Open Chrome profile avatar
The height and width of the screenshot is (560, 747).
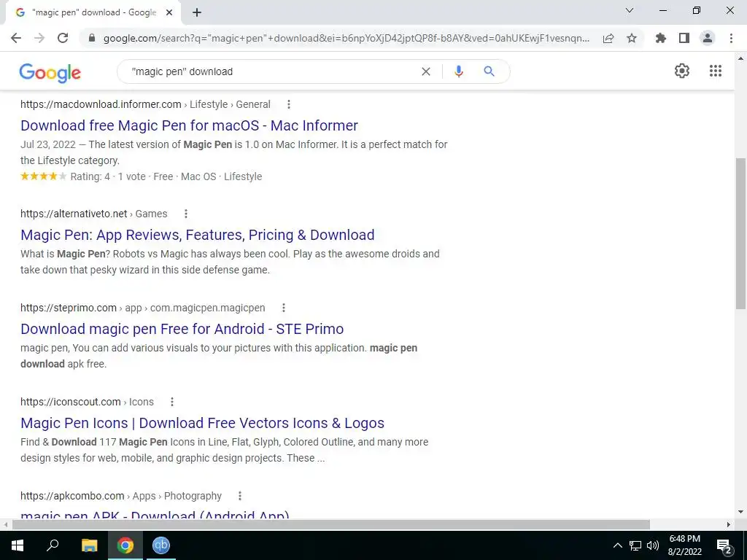[x=708, y=38]
